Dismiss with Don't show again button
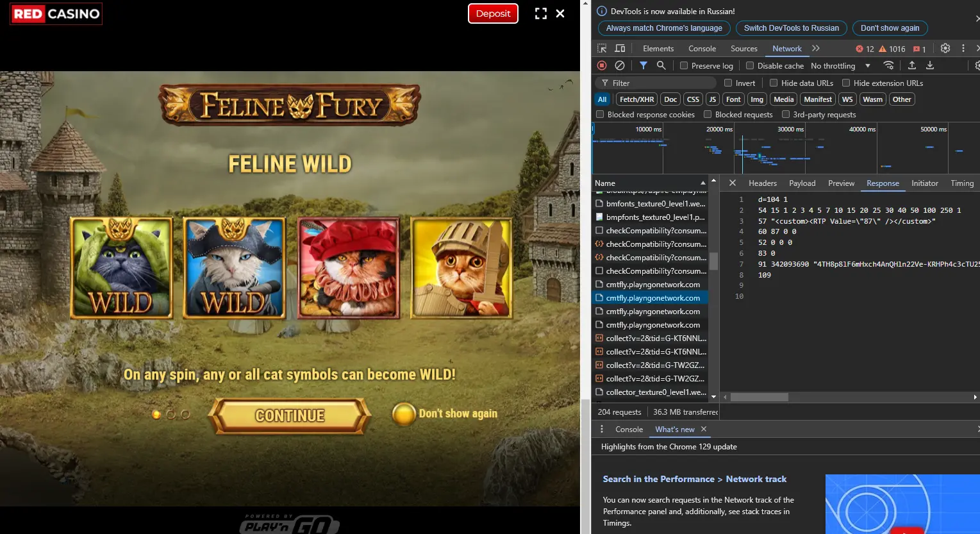Image resolution: width=980 pixels, height=534 pixels. coord(890,28)
